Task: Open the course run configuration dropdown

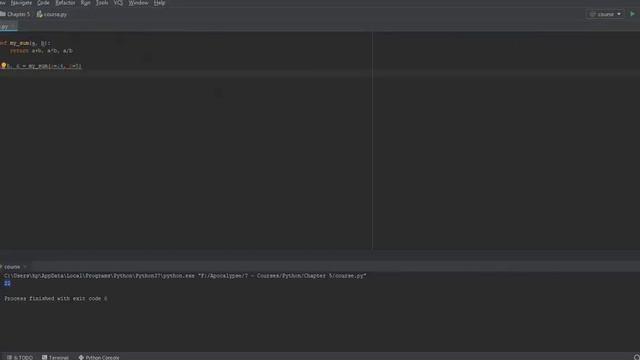Action: click(606, 14)
